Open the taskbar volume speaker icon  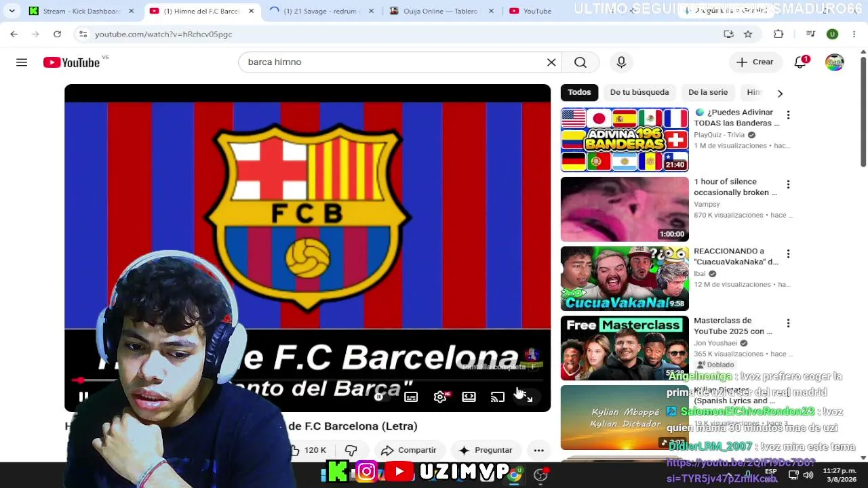coord(808,474)
